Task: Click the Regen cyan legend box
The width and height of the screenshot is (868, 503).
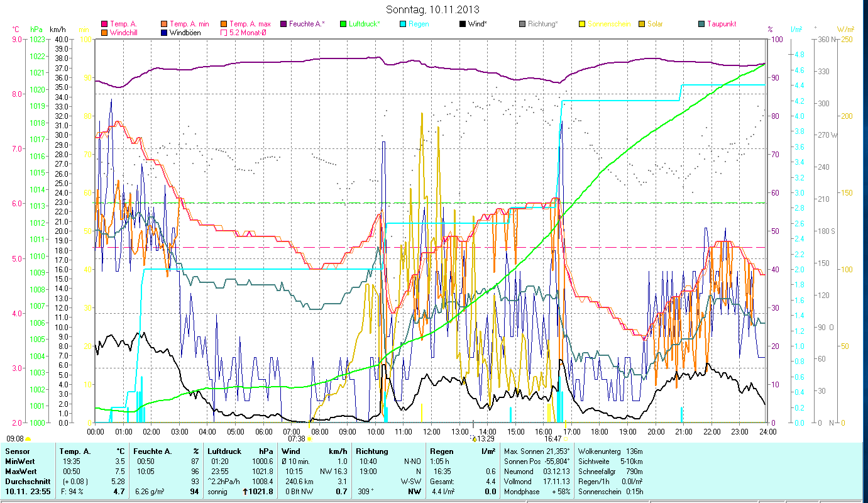Action: (403, 24)
